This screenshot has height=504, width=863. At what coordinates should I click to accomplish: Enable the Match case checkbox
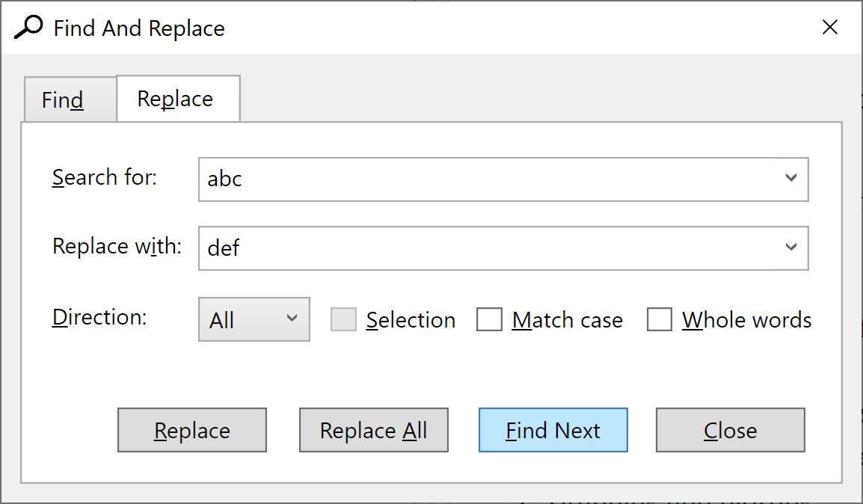[x=489, y=319]
